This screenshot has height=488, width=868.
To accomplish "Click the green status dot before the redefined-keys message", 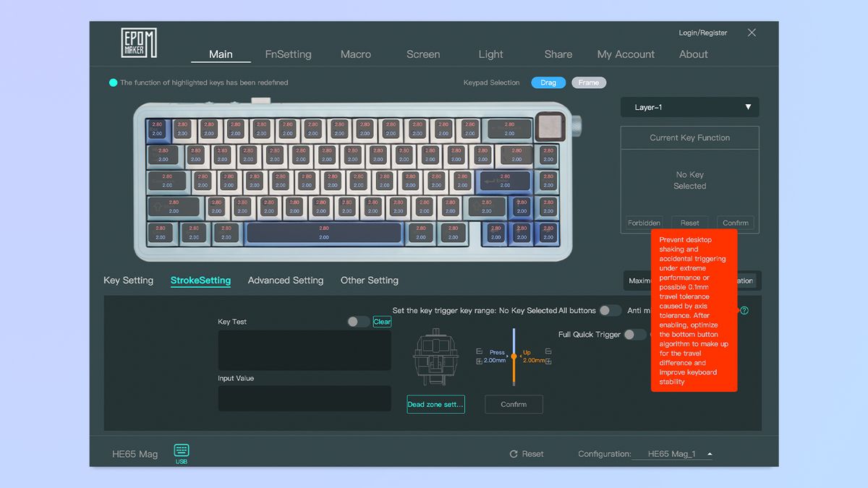I will point(114,82).
